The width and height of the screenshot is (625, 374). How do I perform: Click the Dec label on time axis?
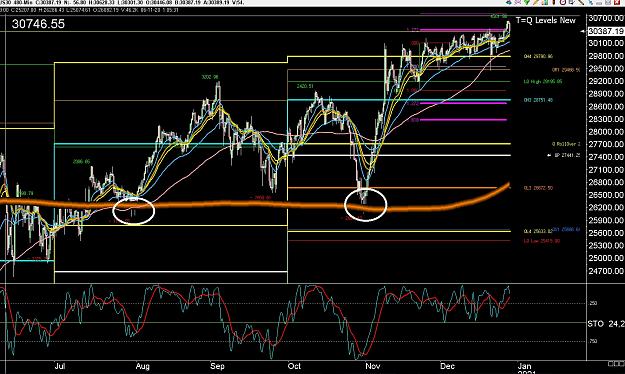tap(447, 366)
